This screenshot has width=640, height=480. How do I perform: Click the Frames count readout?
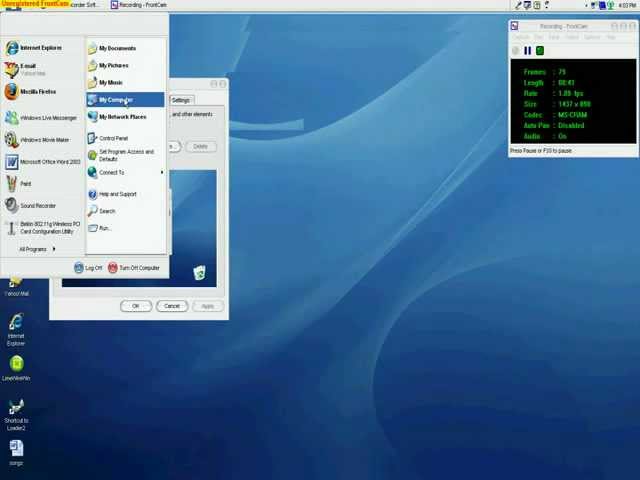(x=544, y=72)
